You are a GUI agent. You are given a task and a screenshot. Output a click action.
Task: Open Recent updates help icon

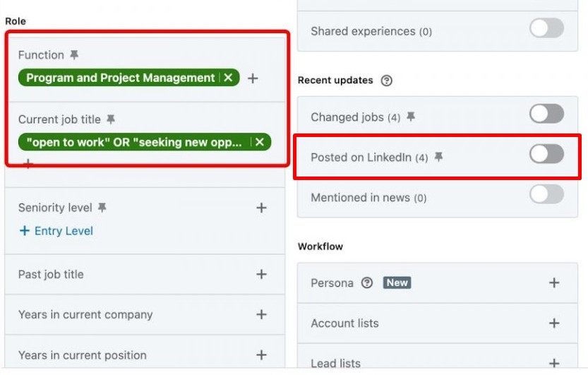pyautogui.click(x=386, y=81)
